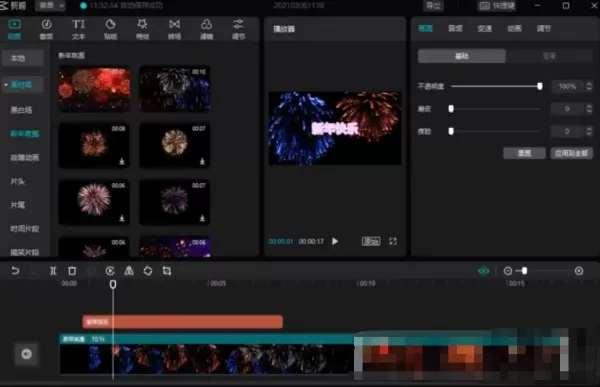Toggle the track cover button left of video track
The width and height of the screenshot is (600, 387).
click(26, 354)
